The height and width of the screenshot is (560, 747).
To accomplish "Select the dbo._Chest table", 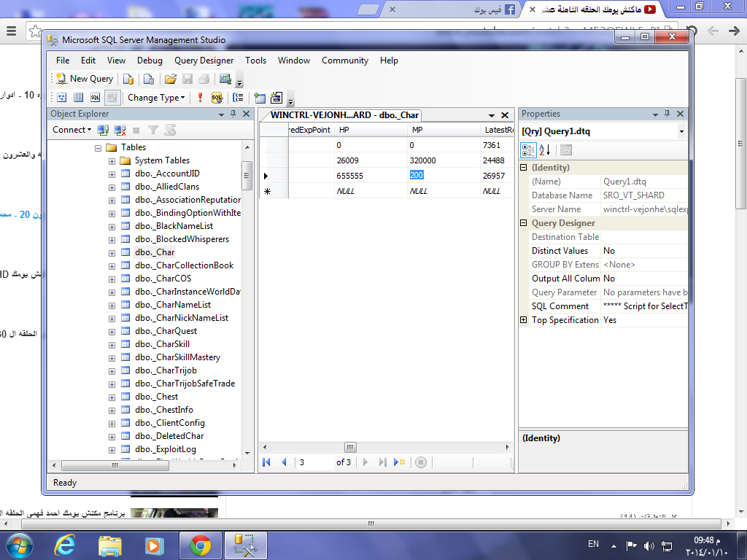I will pyautogui.click(x=156, y=396).
